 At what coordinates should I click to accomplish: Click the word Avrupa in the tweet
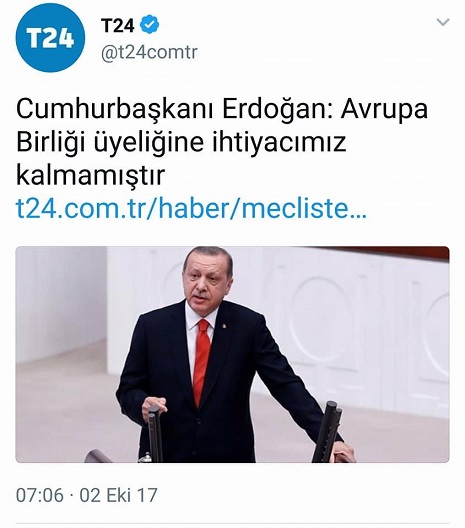[384, 110]
